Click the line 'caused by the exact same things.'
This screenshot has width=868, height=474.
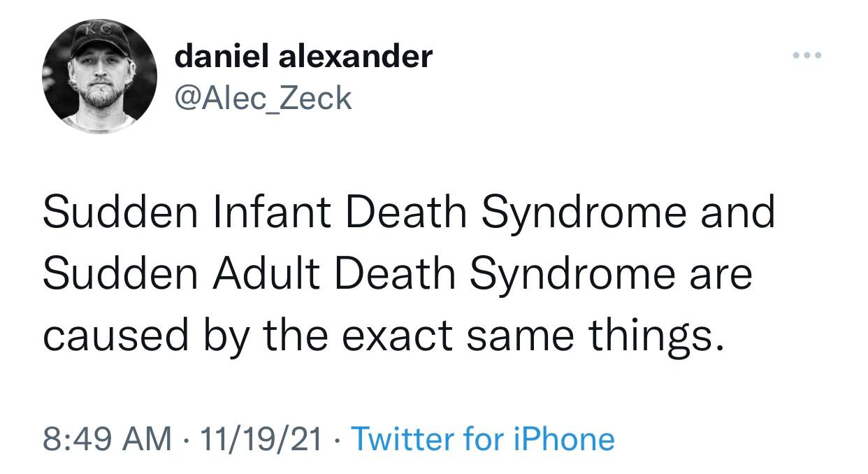(380, 335)
